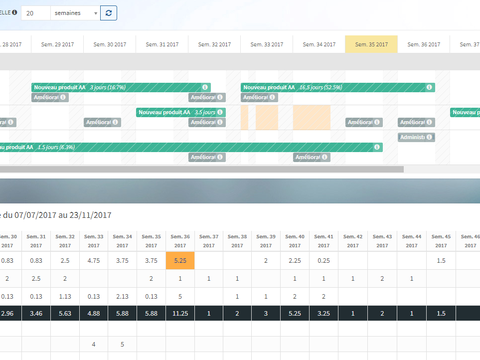Screen dimensions: 480x360
Task: Click the total cell showing 4.88
Action: tap(94, 313)
